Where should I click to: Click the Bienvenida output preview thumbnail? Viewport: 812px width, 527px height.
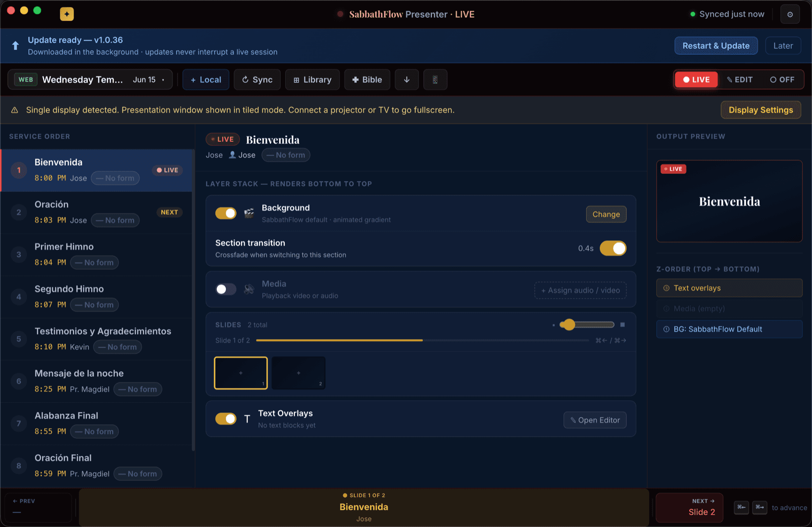(729, 201)
